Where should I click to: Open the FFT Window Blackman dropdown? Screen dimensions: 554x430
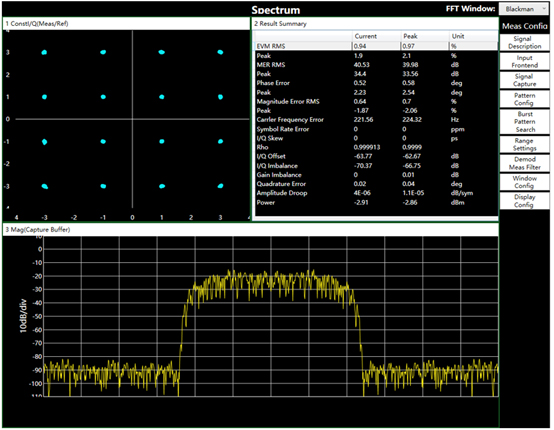[x=524, y=9]
